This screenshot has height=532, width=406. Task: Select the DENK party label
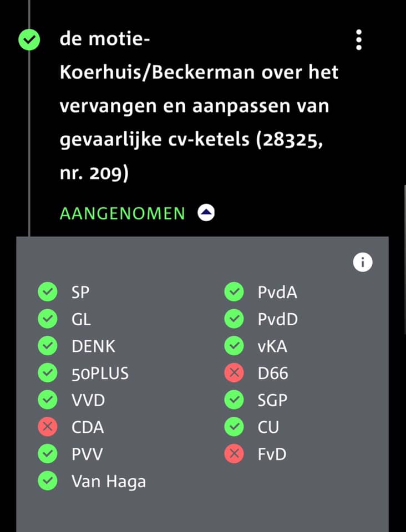coord(94,346)
